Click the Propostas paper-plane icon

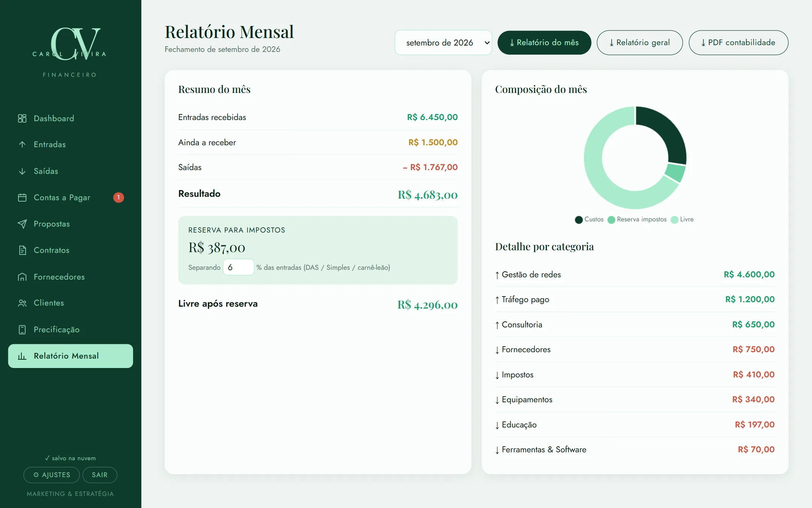tap(22, 224)
